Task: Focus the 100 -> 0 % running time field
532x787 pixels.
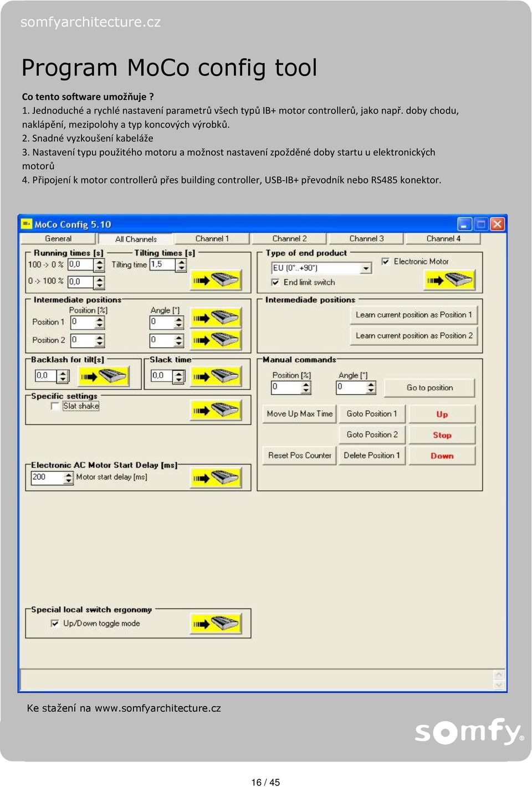Action: 81,265
